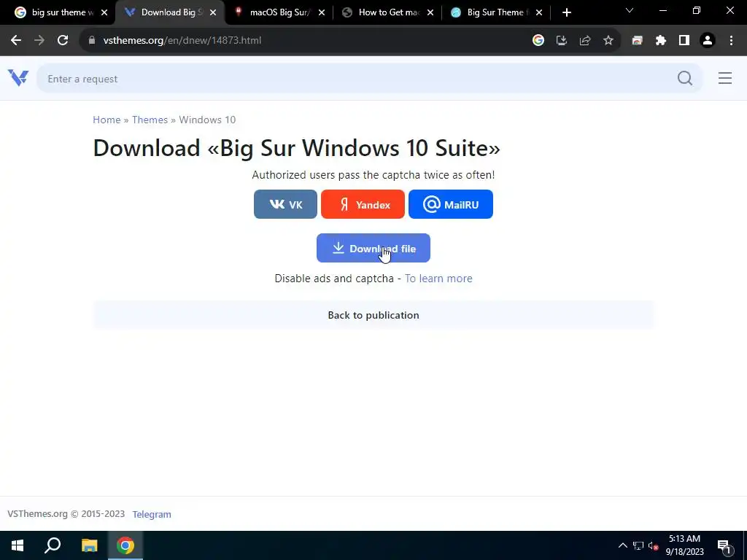Image resolution: width=747 pixels, height=560 pixels.
Task: Open Windows taskbar search
Action: 53,545
